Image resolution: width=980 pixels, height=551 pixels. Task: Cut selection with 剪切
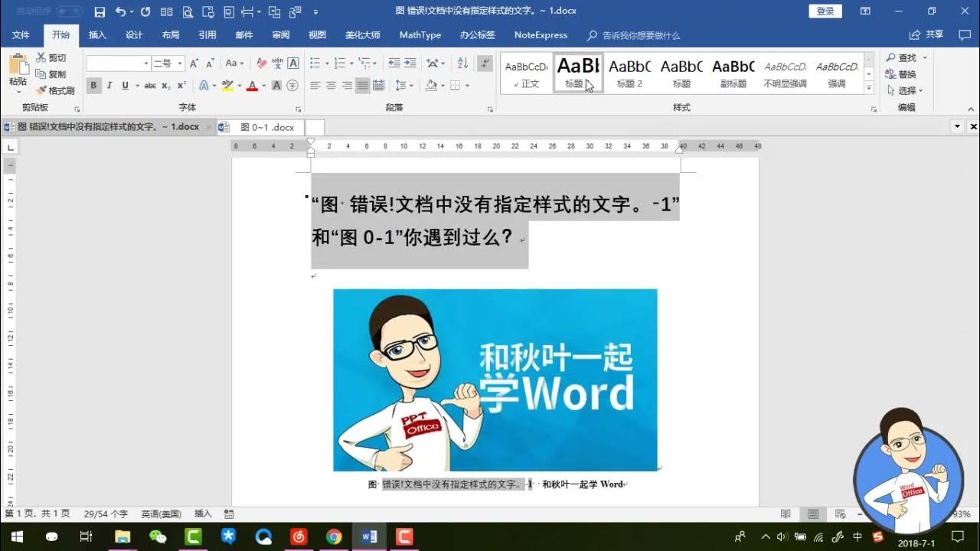51,57
